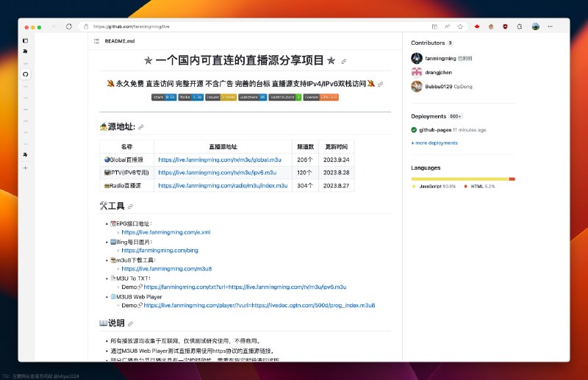Click the Radio直播源 name cell
The width and height of the screenshot is (588, 380).
coord(126,186)
